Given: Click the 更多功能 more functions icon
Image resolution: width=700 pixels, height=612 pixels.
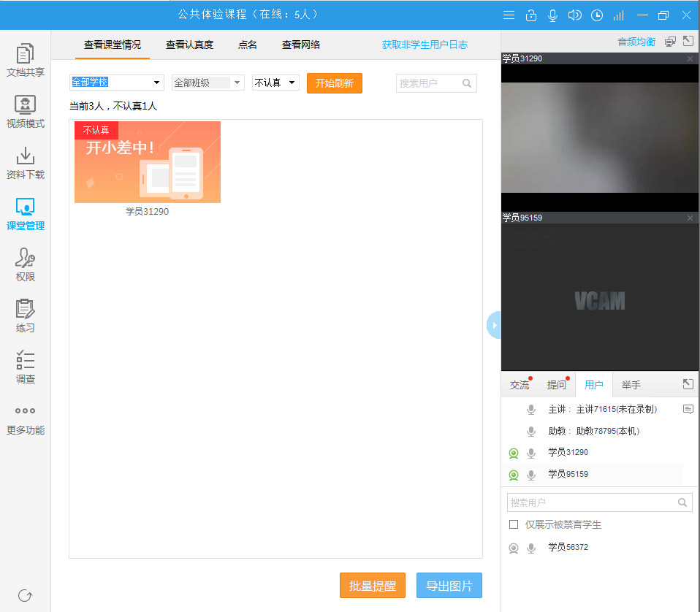Looking at the screenshot, I should [25, 418].
